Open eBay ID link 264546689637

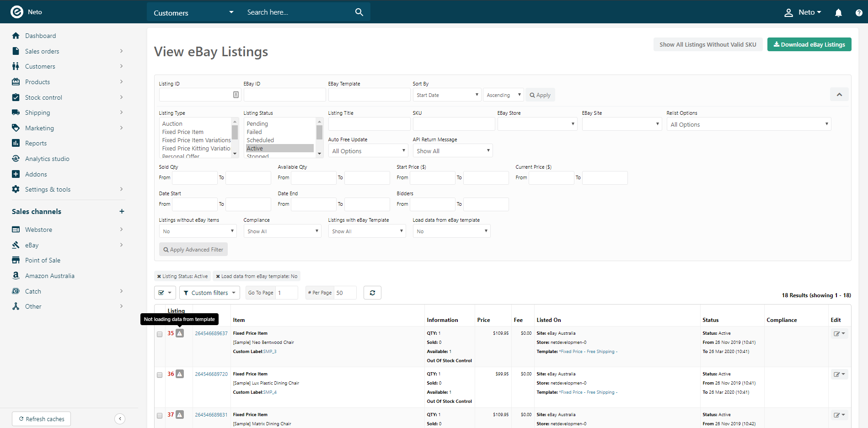(x=211, y=333)
